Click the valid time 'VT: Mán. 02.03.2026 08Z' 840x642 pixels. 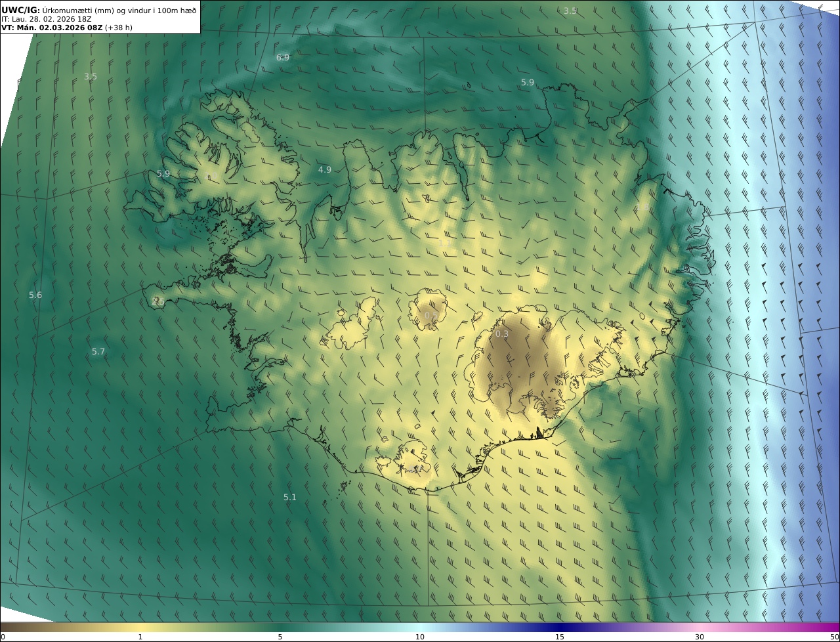click(52, 28)
